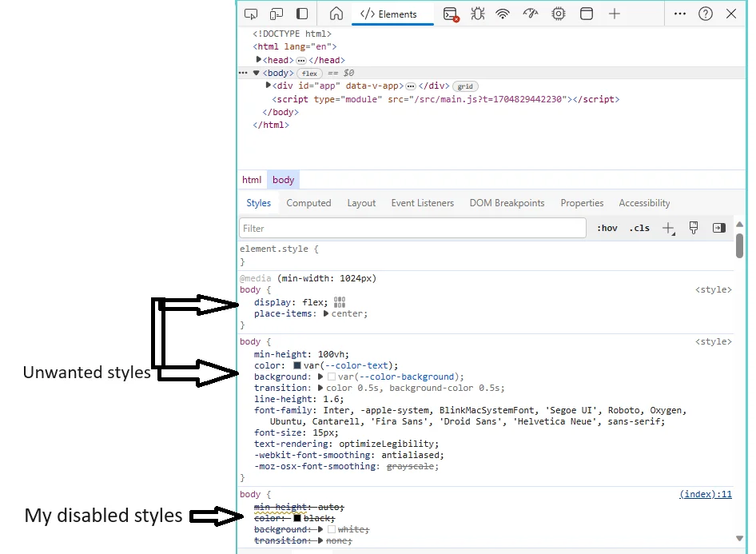756x554 pixels.
Task: Expand the head element node
Action: pyautogui.click(x=259, y=60)
